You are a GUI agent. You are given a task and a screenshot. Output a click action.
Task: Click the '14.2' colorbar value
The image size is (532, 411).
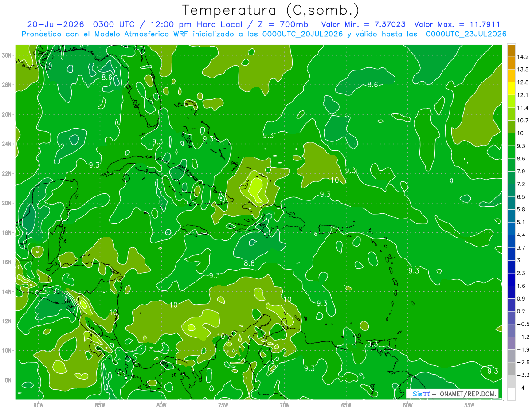(523, 57)
